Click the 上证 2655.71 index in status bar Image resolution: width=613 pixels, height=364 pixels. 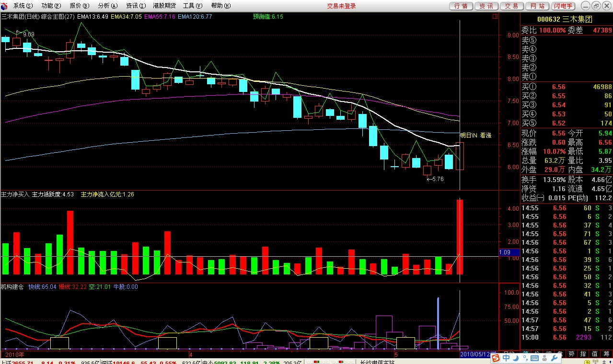pos(17,362)
